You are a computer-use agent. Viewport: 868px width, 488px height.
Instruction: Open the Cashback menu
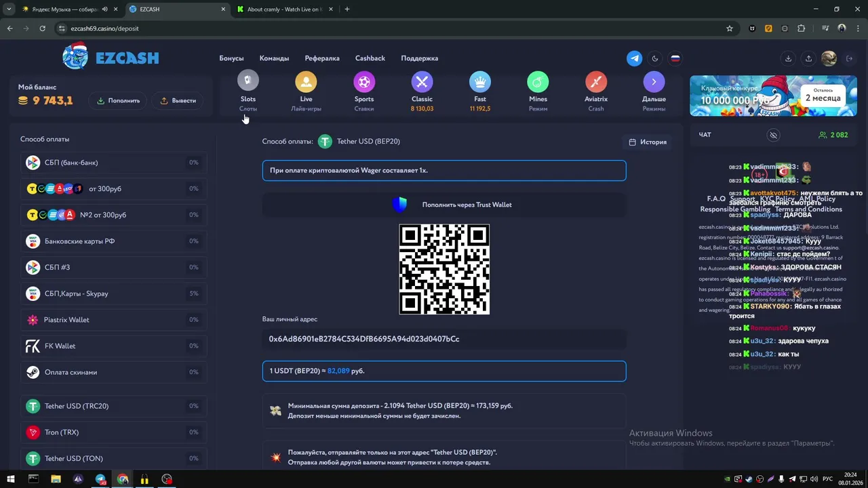(x=370, y=58)
